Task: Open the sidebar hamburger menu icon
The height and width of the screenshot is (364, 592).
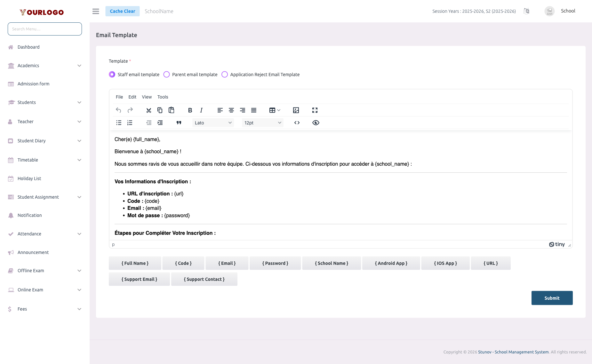Action: tap(95, 11)
